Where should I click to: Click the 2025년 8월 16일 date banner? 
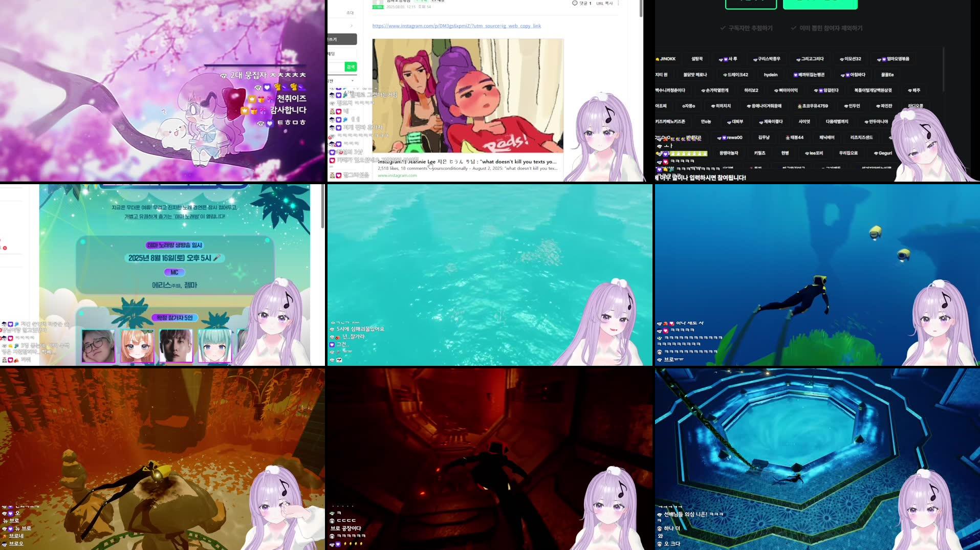(175, 258)
